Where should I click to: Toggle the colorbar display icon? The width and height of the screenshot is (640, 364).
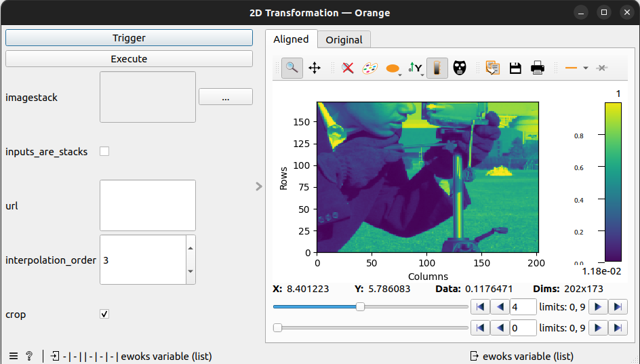click(437, 68)
